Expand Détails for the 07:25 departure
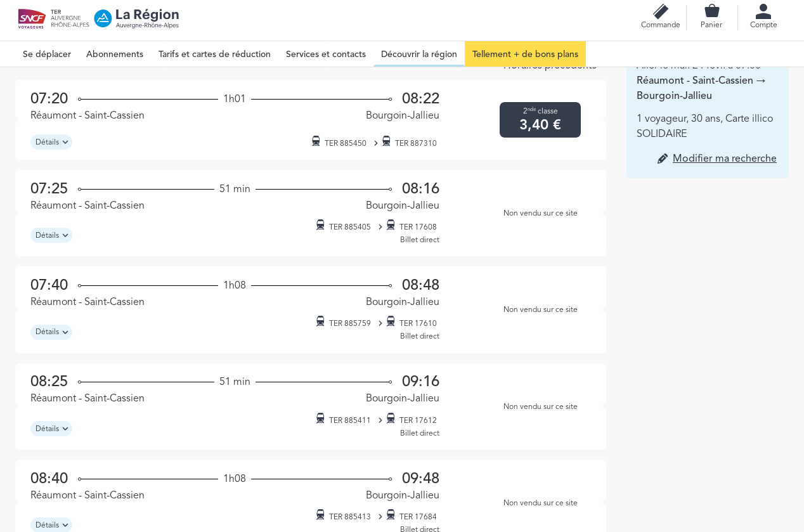The height and width of the screenshot is (532, 804). click(x=51, y=235)
